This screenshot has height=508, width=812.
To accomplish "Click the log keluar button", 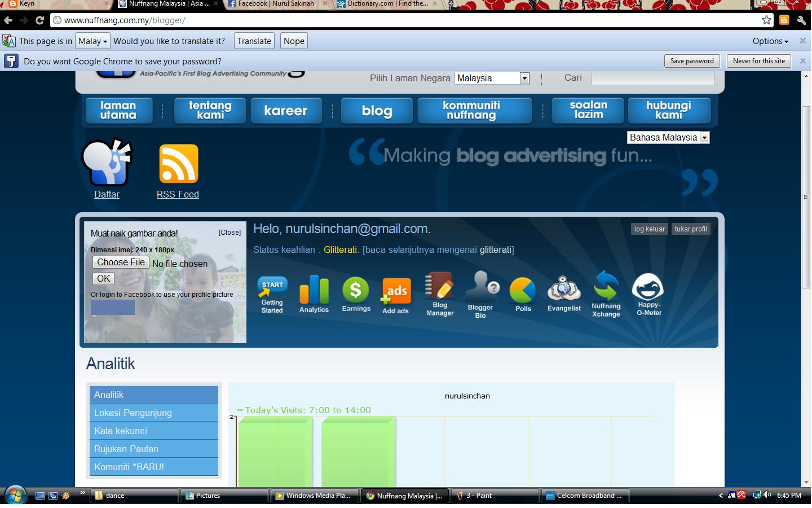I will (x=649, y=229).
